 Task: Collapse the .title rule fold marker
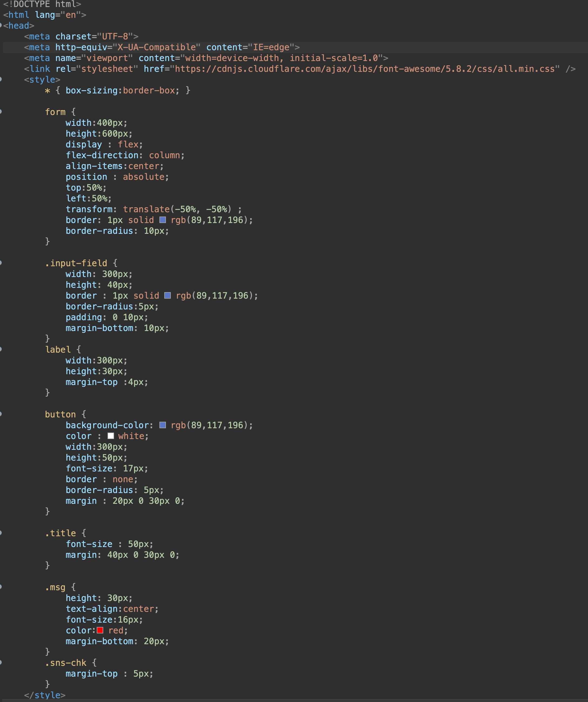(x=1, y=533)
